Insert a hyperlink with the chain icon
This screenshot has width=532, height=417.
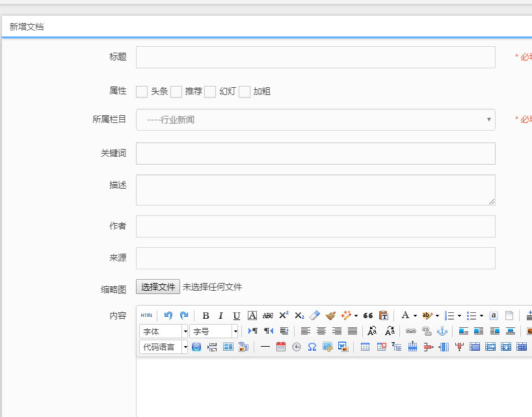[411, 331]
